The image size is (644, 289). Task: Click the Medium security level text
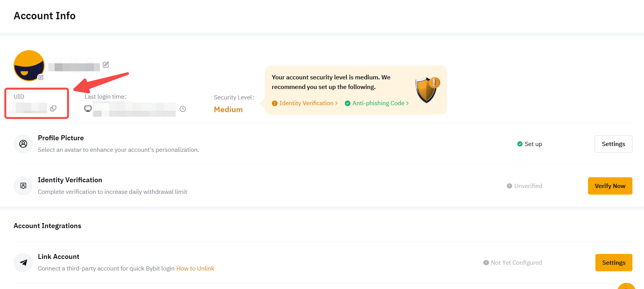click(x=228, y=109)
